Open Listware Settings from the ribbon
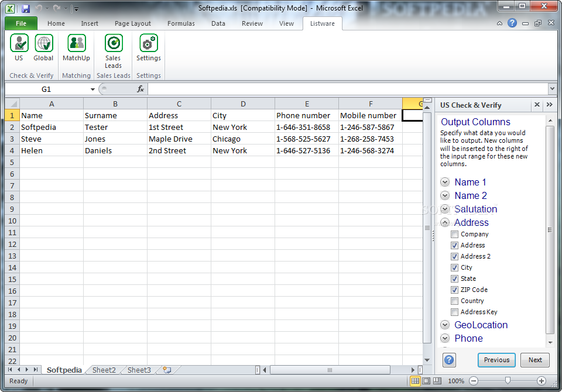 pyautogui.click(x=148, y=47)
